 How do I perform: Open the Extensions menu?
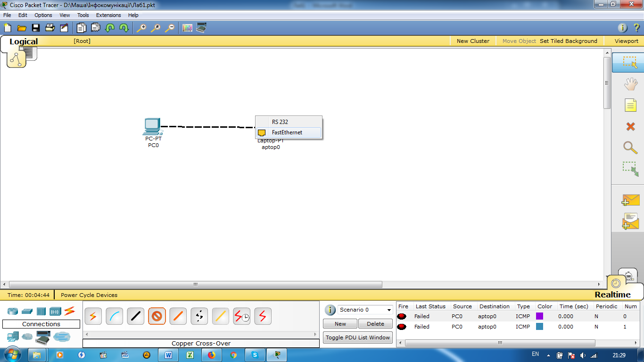tap(108, 15)
